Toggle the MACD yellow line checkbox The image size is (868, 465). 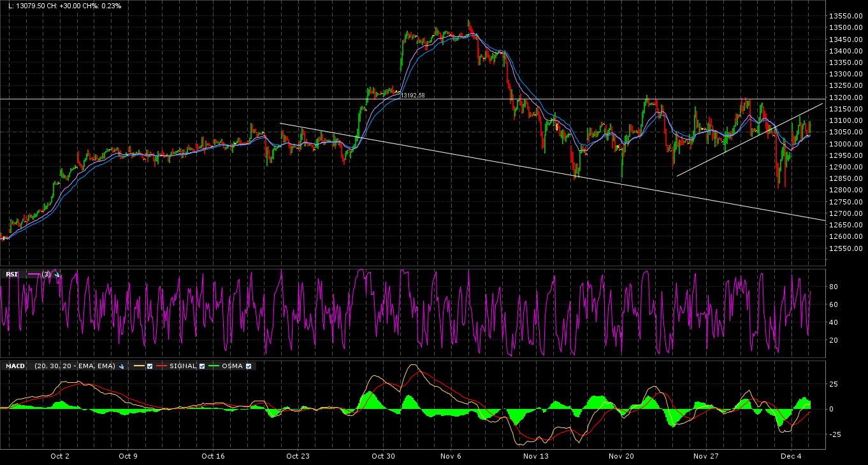(150, 366)
